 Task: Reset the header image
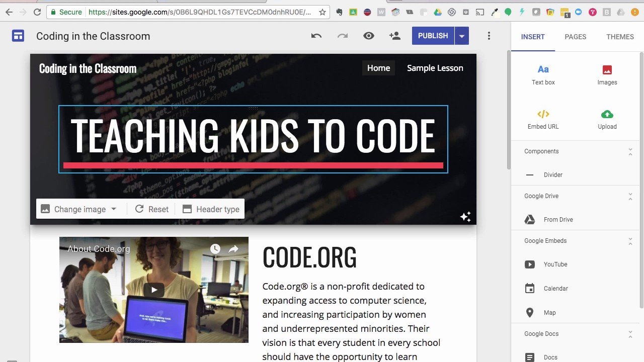151,209
